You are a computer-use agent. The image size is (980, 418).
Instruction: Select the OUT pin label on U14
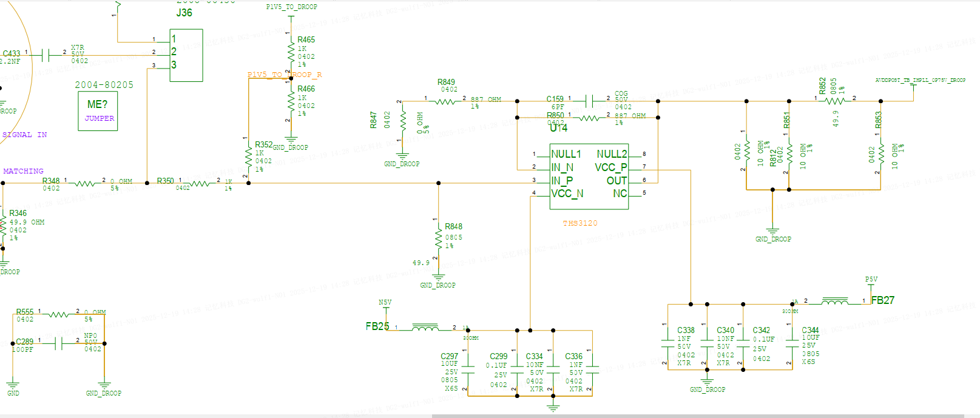point(617,180)
